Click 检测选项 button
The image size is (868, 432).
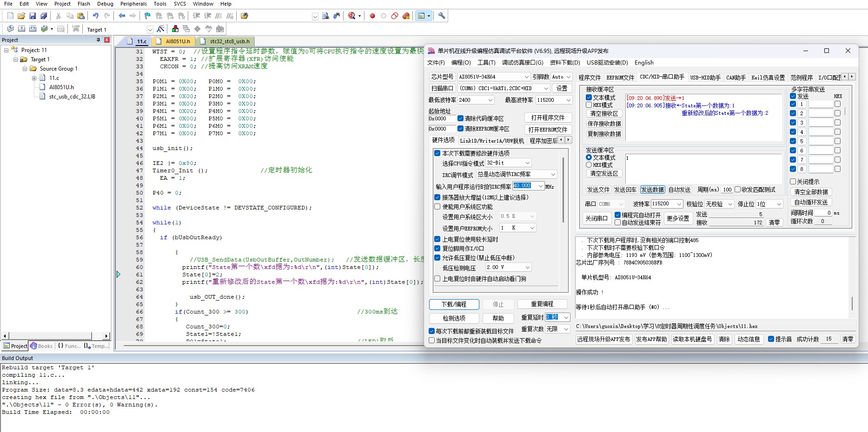[x=454, y=318]
